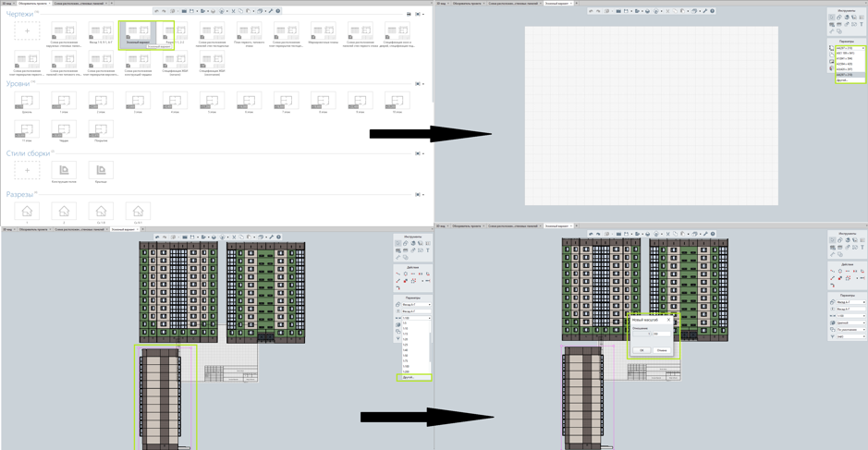Open the Цоколь level thumbnail

27,102
